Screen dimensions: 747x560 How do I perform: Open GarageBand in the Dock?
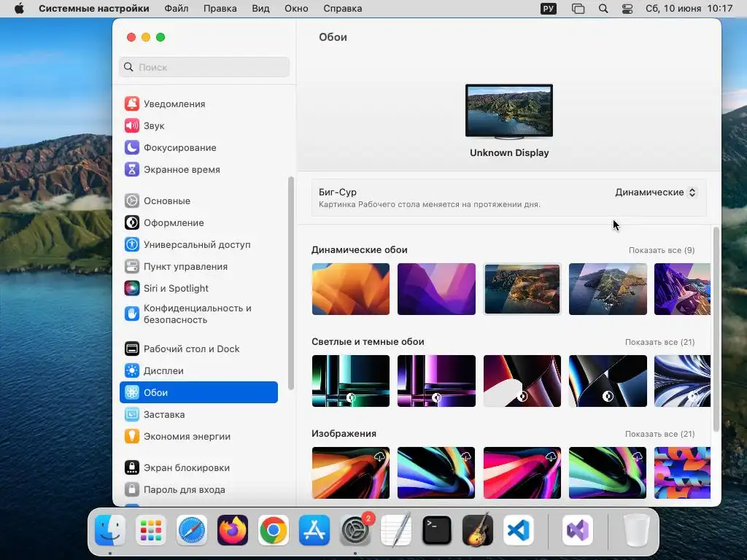point(478,530)
